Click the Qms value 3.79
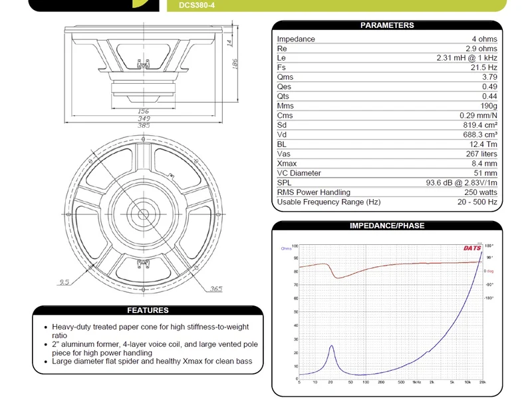Viewport: 532px width, 404px height. click(x=489, y=77)
